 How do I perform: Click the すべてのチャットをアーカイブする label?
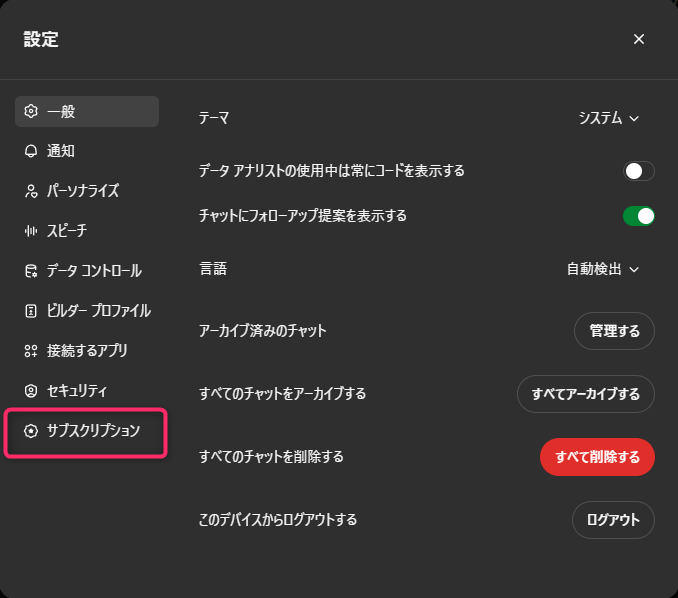tap(282, 394)
